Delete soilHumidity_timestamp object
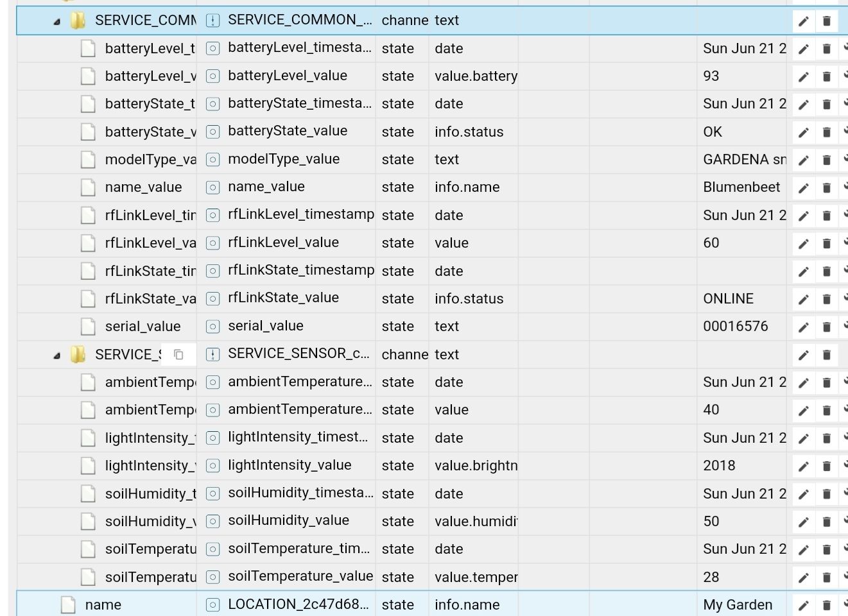This screenshot has height=616, width=848. (827, 494)
